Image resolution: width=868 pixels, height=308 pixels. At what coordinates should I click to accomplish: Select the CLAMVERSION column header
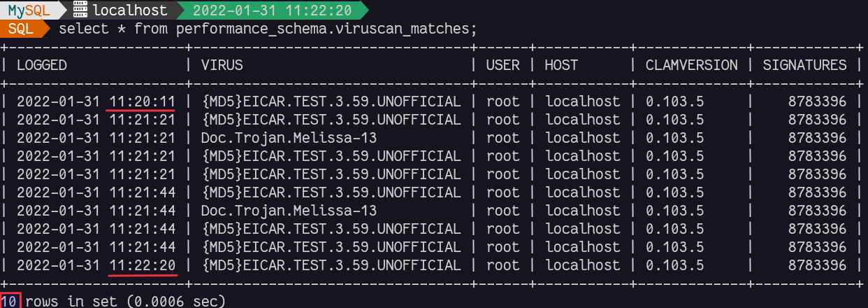[691, 65]
